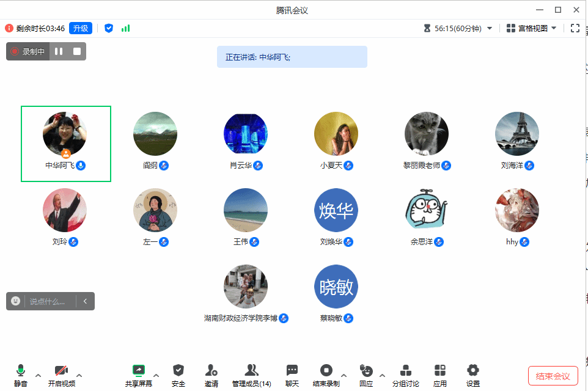Select 小夏天 participant avatar
588x391 pixels.
click(x=336, y=134)
